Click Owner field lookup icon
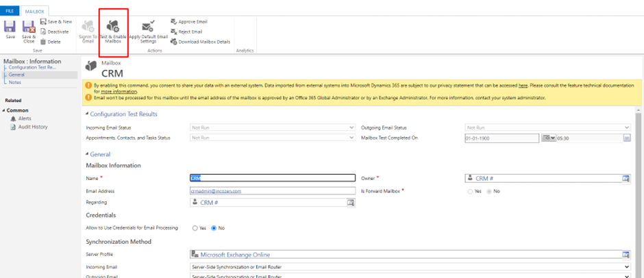This screenshot has height=278, width=644. point(626,178)
